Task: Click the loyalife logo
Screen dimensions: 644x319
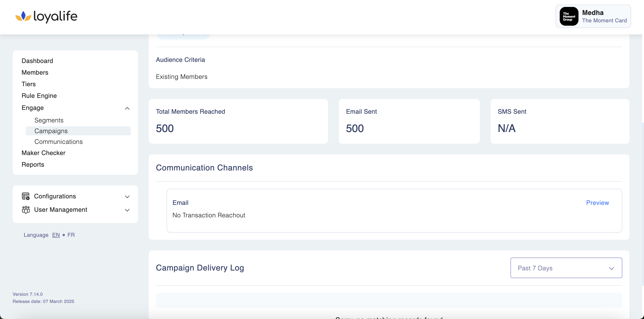Action: point(46,17)
